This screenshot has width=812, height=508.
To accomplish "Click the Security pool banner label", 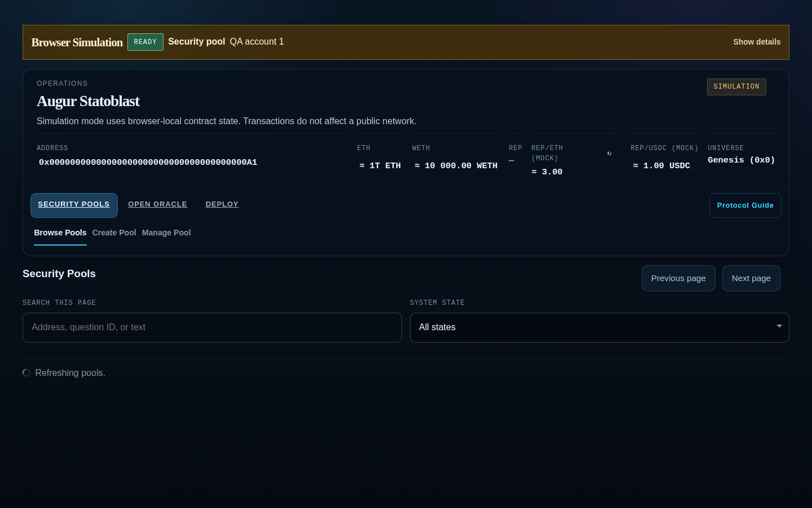I will coord(196,42).
